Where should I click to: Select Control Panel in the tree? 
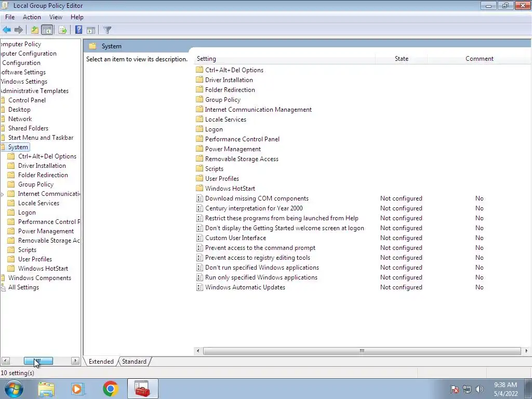pos(27,100)
